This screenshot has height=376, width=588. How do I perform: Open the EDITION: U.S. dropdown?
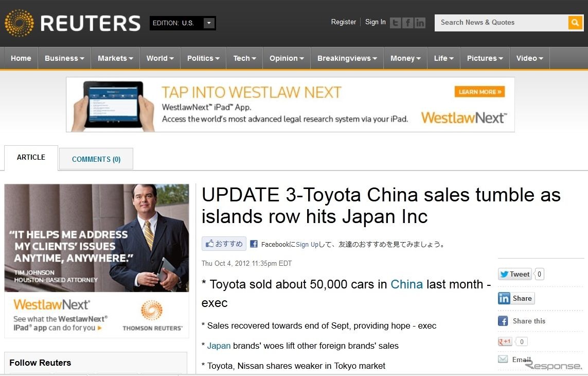[x=183, y=23]
